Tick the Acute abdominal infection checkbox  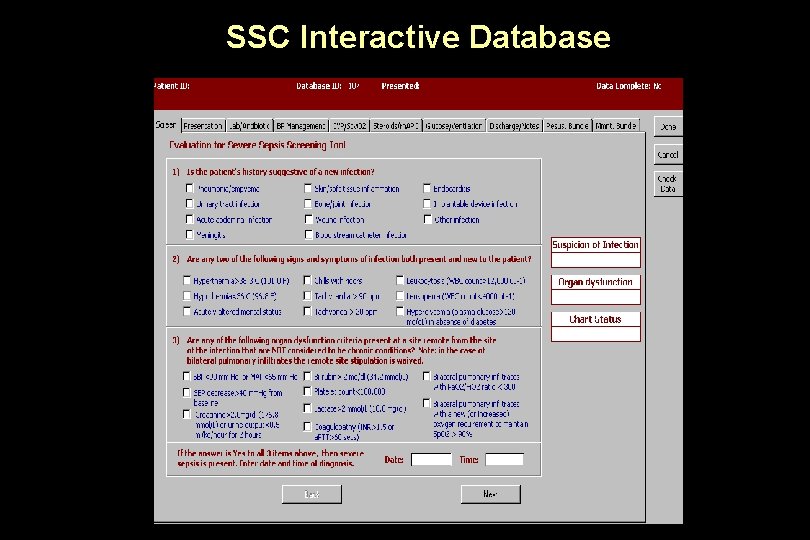190,220
